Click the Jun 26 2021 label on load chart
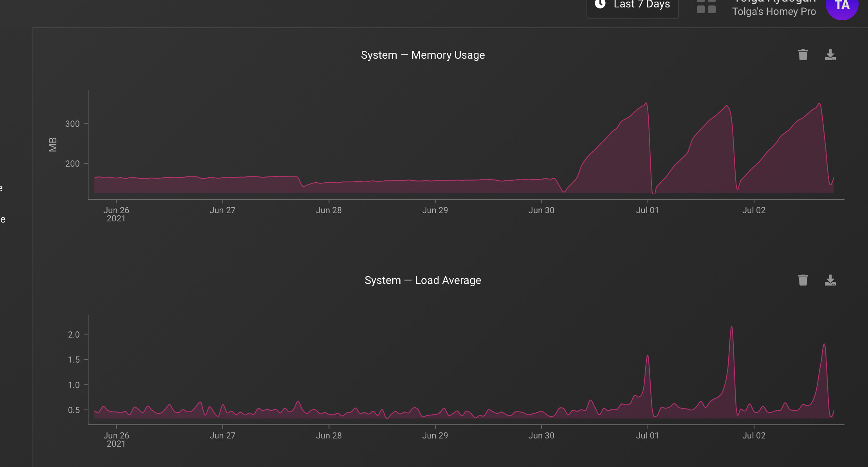This screenshot has height=467, width=868. (x=116, y=439)
